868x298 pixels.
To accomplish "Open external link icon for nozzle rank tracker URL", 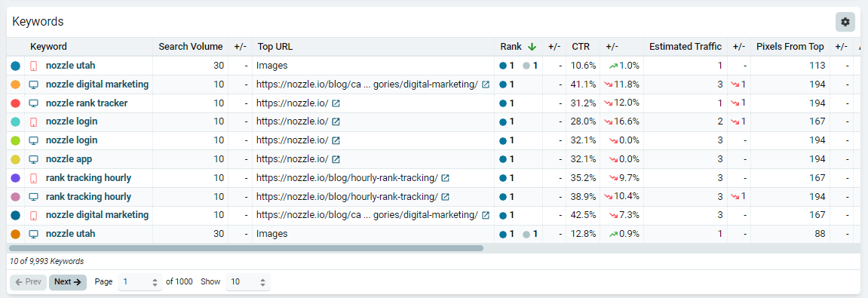I will 336,103.
